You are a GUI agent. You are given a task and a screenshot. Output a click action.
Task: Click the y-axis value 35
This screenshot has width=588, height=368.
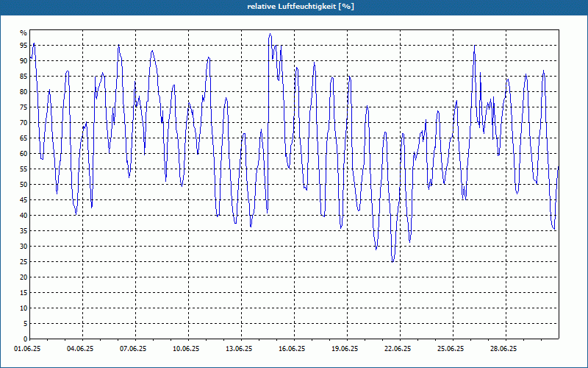pyautogui.click(x=24, y=231)
